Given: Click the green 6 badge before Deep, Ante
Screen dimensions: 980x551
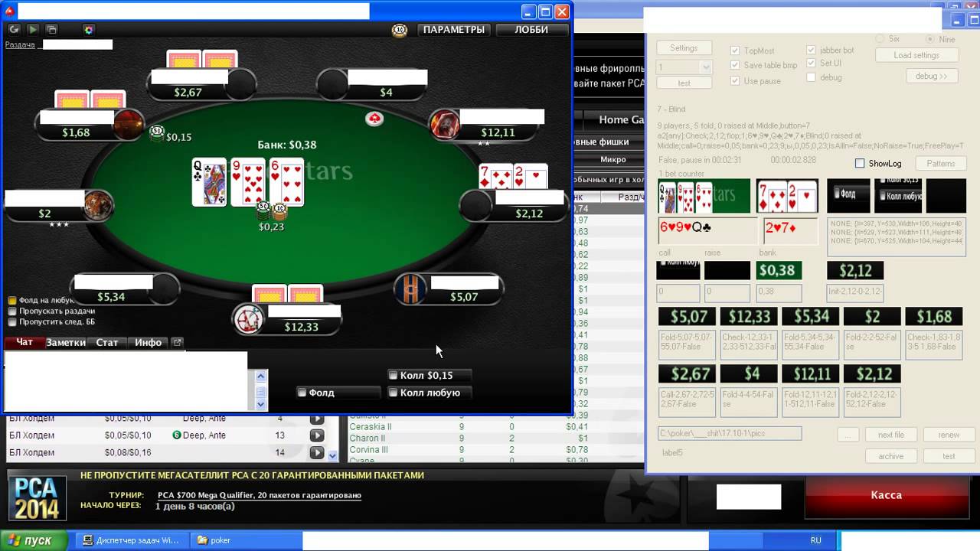Looking at the screenshot, I should (176, 435).
